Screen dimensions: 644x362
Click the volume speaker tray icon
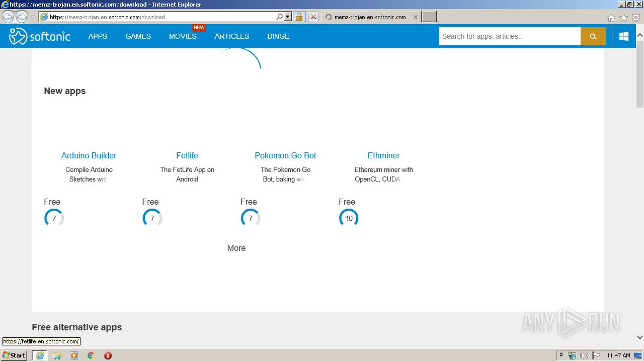[584, 355]
